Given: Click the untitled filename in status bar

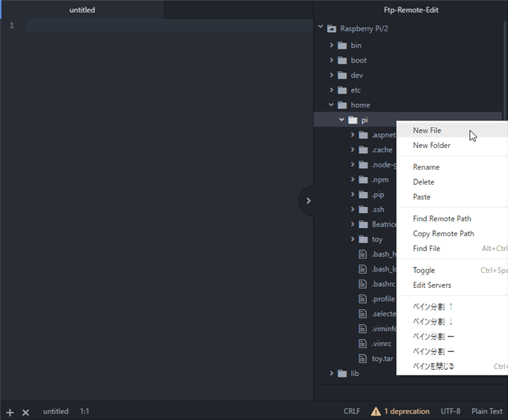Looking at the screenshot, I should coord(56,411).
